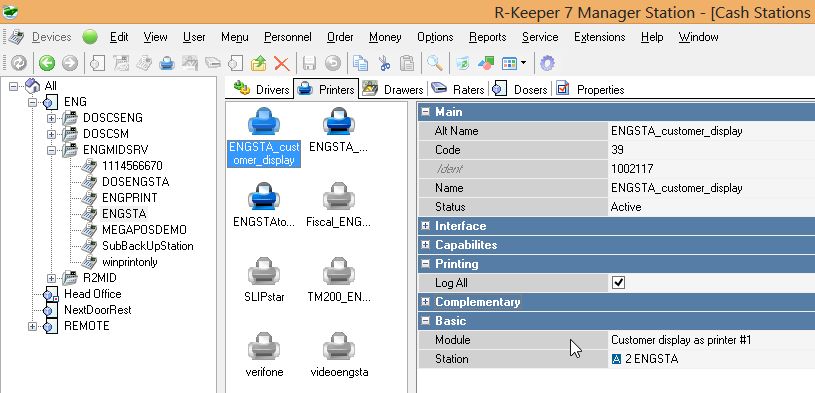Screen dimensions: 815x393
Task: Switch to the Properties tab
Action: [590, 89]
